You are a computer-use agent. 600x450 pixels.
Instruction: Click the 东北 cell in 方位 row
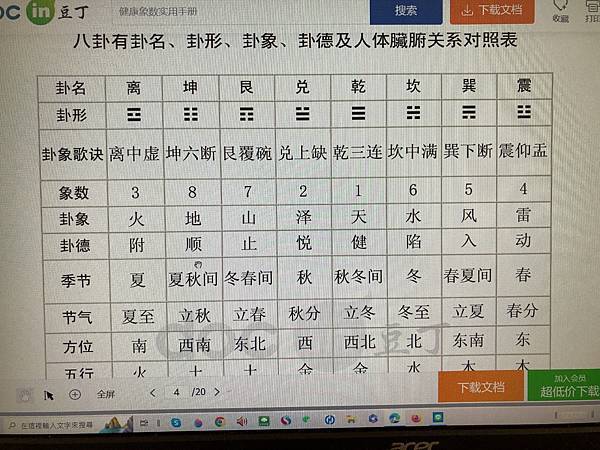tap(250, 344)
